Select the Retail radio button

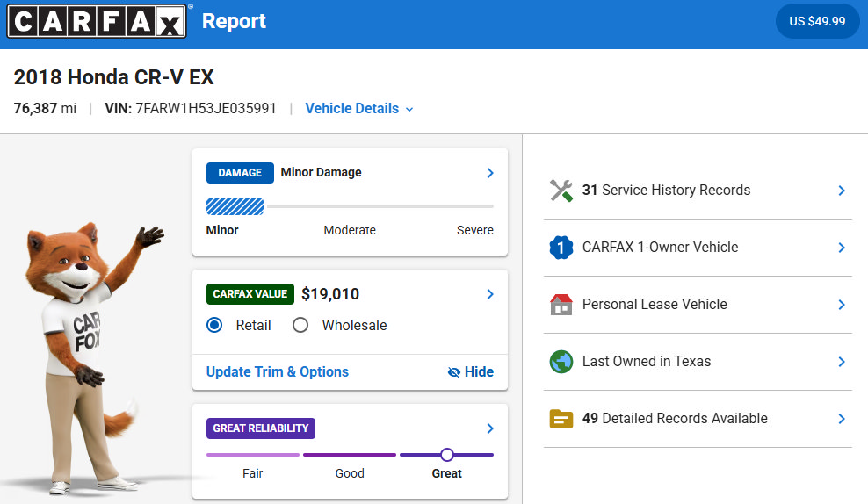click(214, 325)
